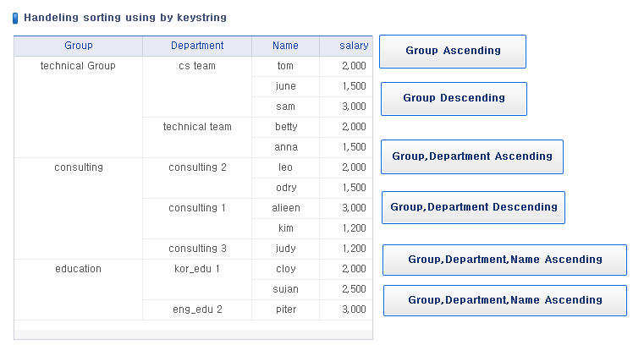Viewport: 644px width, 356px height.
Task: Click lower Group,Department,Name Ascending button
Action: (505, 300)
